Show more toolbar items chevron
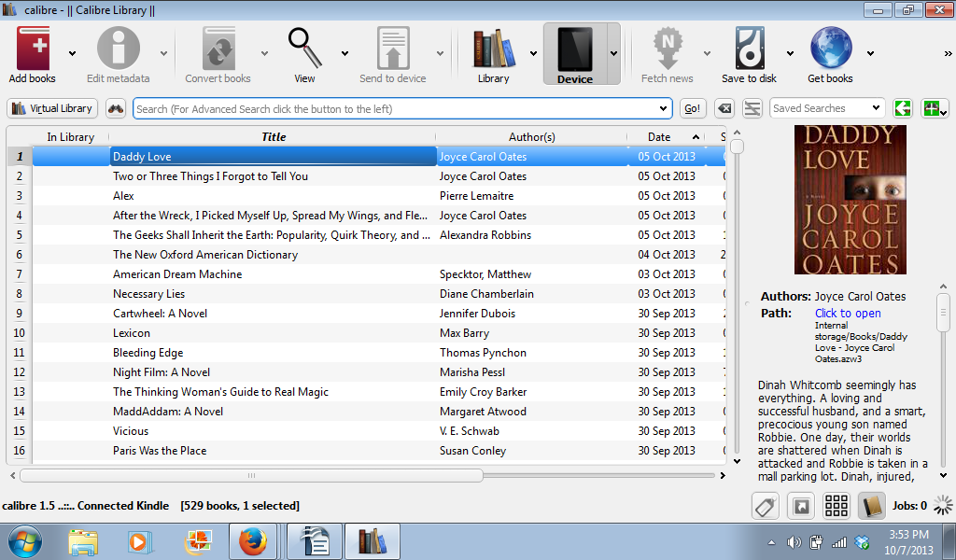This screenshot has width=956, height=560. 949,53
